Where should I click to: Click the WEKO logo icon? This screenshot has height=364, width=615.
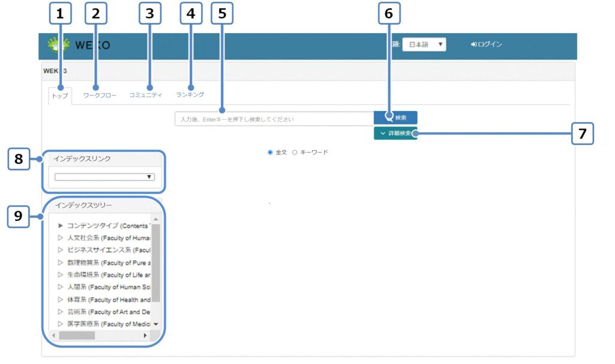[x=58, y=45]
